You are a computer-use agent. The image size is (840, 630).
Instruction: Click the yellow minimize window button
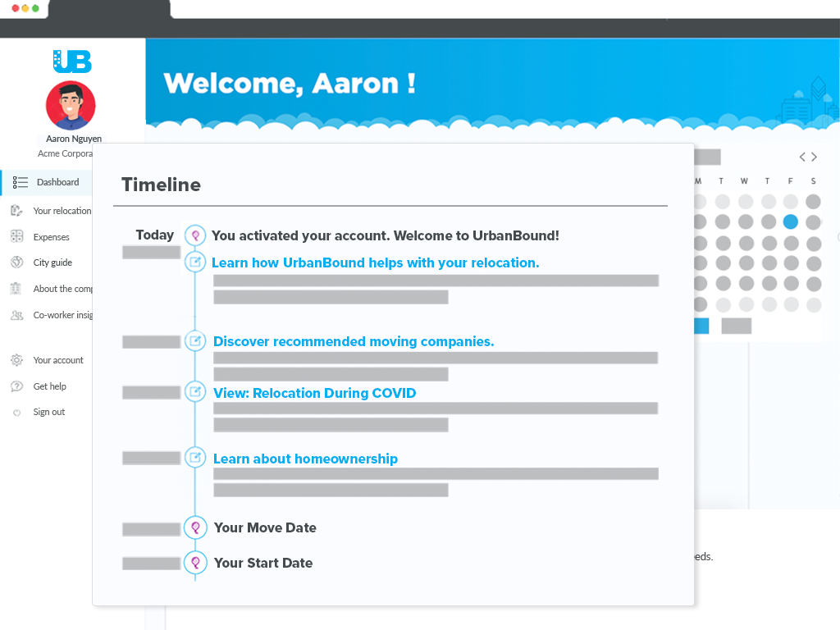coord(25,8)
